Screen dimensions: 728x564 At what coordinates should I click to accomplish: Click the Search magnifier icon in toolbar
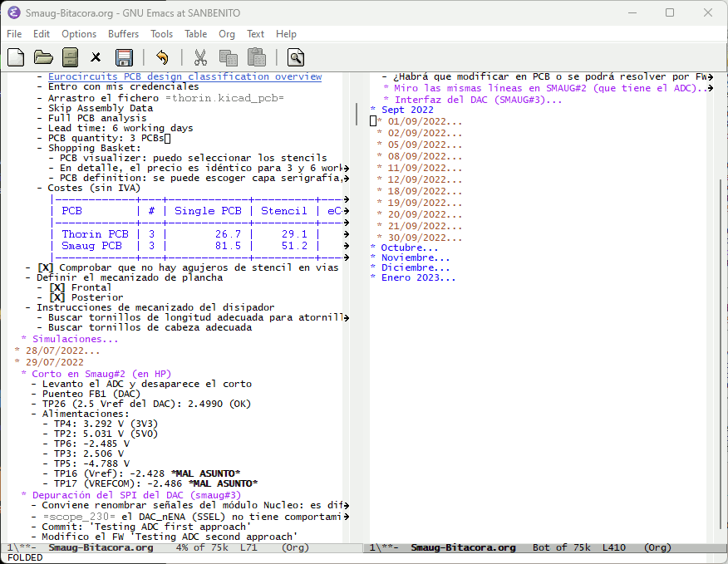(295, 57)
